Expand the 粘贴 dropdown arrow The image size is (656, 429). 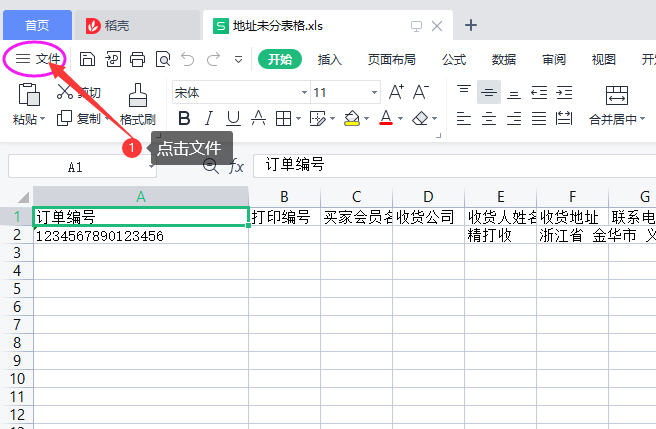pyautogui.click(x=42, y=119)
